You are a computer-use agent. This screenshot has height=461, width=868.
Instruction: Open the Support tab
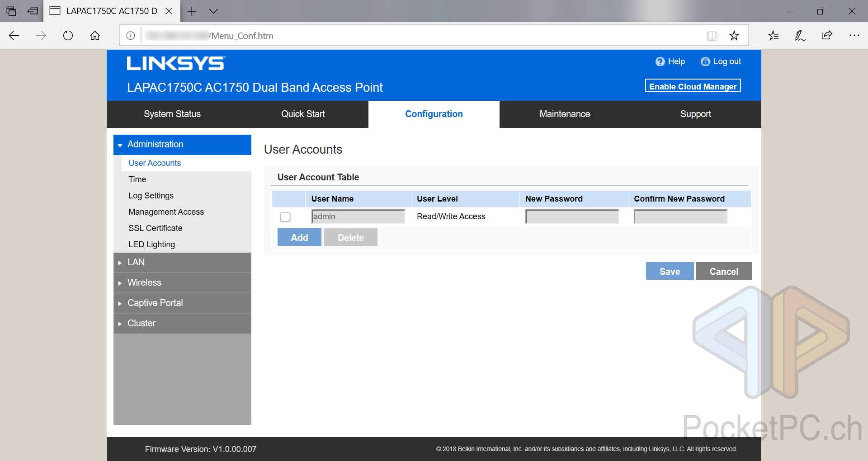(x=696, y=114)
